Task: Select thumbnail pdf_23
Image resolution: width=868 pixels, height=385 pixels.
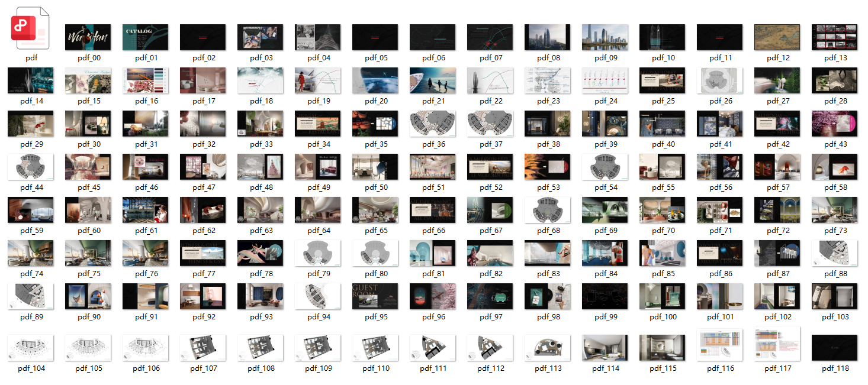Action: click(x=548, y=80)
